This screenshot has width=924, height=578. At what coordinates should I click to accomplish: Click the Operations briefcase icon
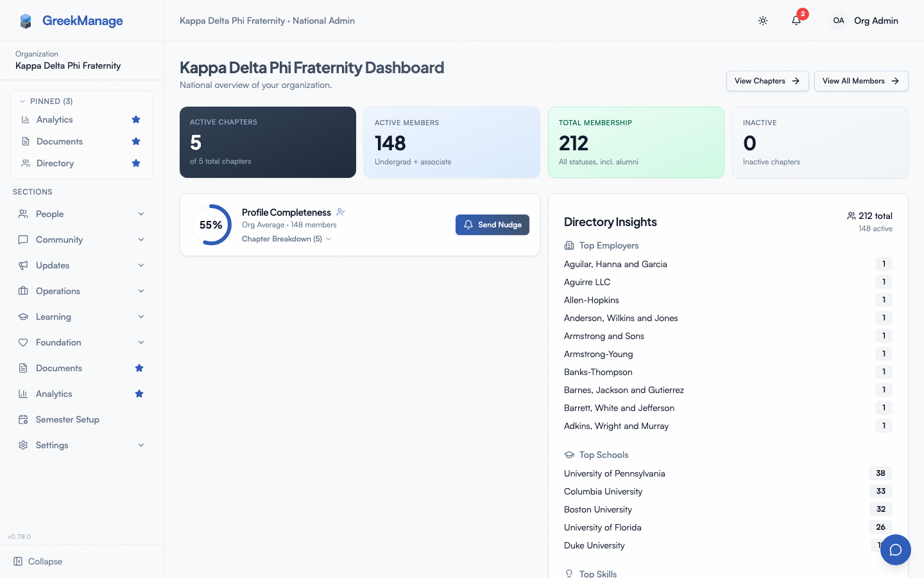pos(23,291)
